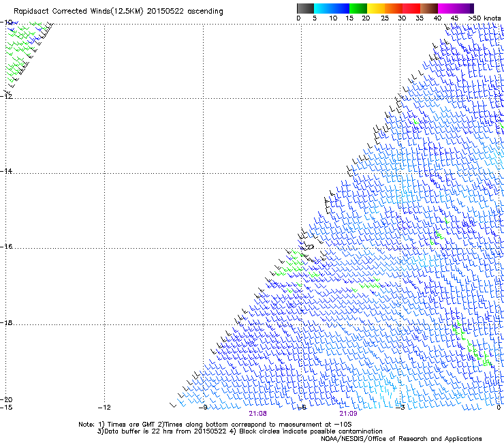Click the '>50 knots' legend label
Viewport: 504px width, 443px height.
tap(484, 18)
